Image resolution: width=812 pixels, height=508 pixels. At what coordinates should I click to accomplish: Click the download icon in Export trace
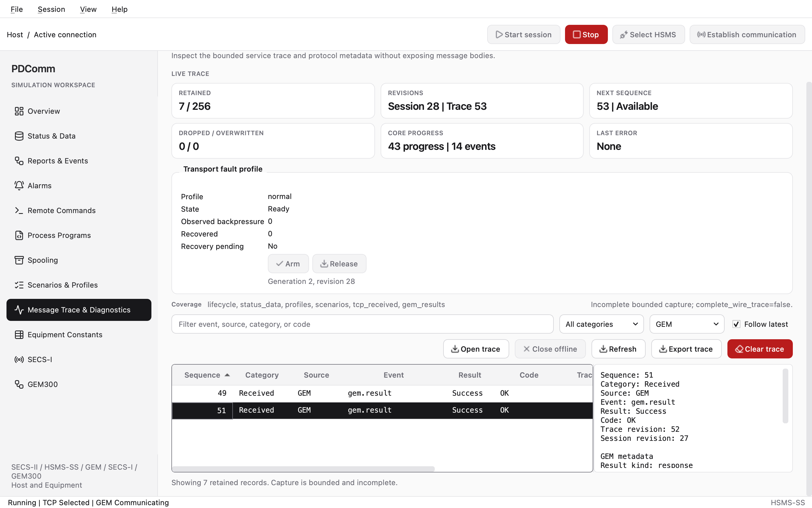point(663,349)
